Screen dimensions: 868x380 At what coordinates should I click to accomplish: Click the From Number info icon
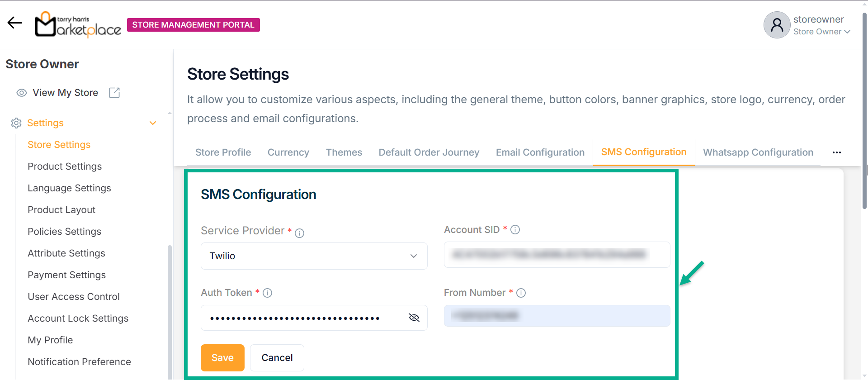521,293
